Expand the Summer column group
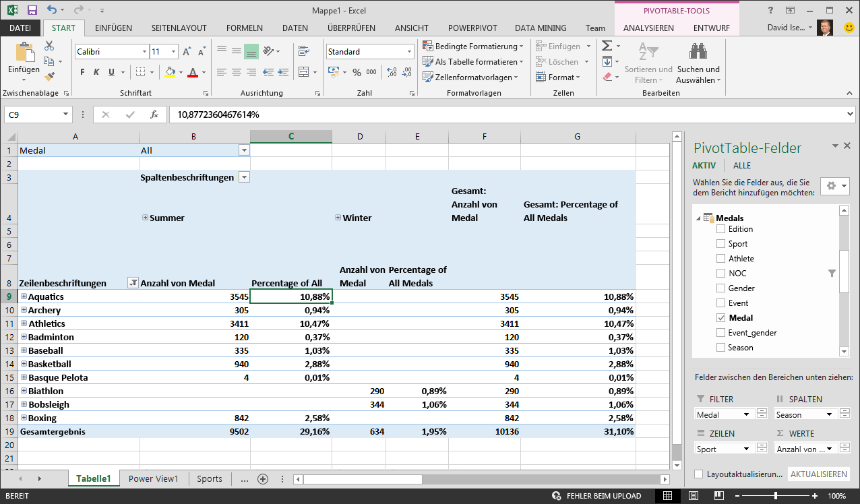Viewport: 860px width, 504px height. coord(145,218)
